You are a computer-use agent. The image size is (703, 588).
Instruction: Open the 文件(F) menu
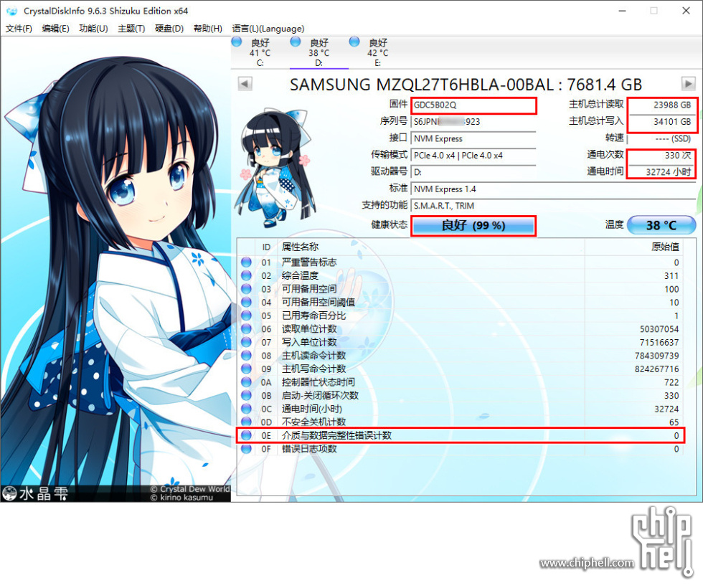[x=19, y=29]
